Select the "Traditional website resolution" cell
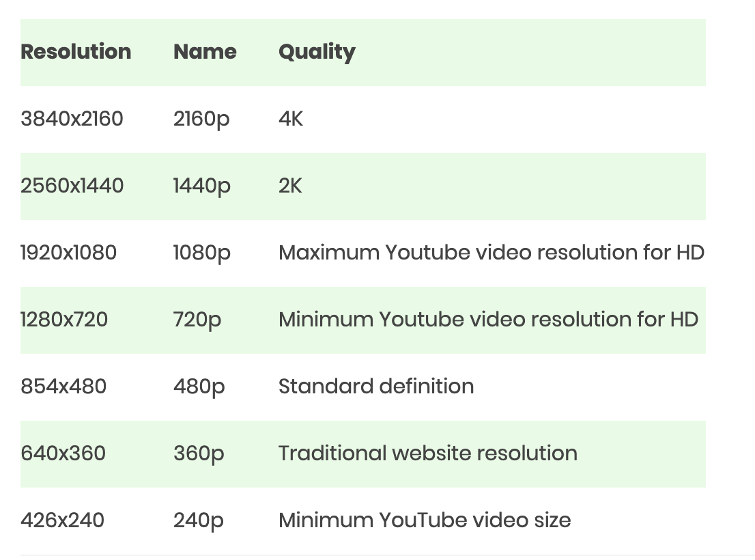755x560 pixels. coord(427,453)
